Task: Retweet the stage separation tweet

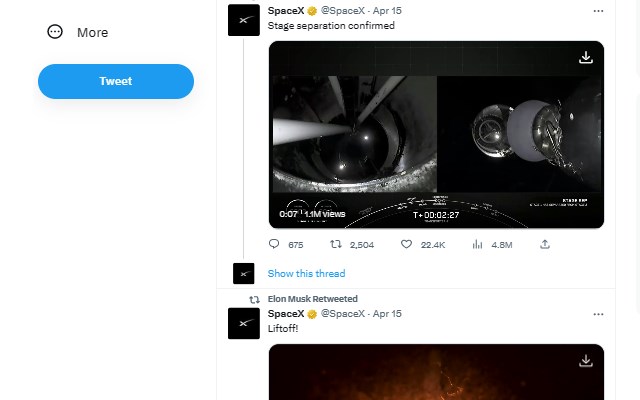Action: click(336, 244)
